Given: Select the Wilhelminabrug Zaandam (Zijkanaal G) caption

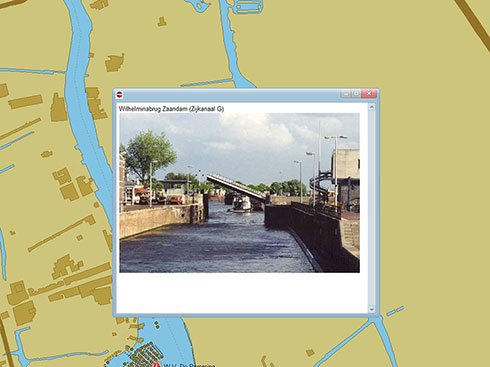Looking at the screenshot, I should point(171,109).
